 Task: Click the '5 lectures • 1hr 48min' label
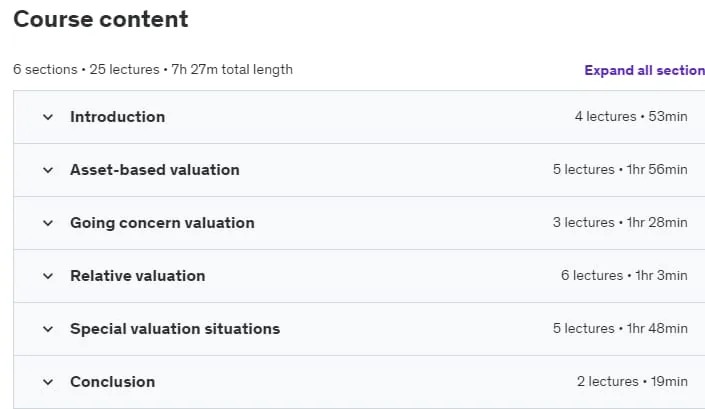click(620, 329)
